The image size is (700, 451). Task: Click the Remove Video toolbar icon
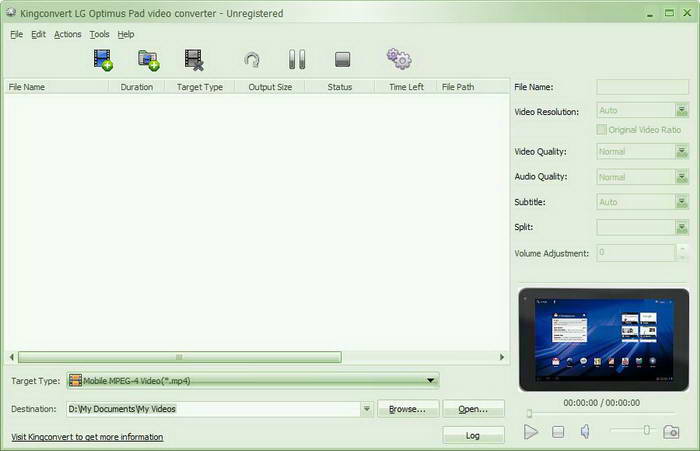[x=195, y=60]
